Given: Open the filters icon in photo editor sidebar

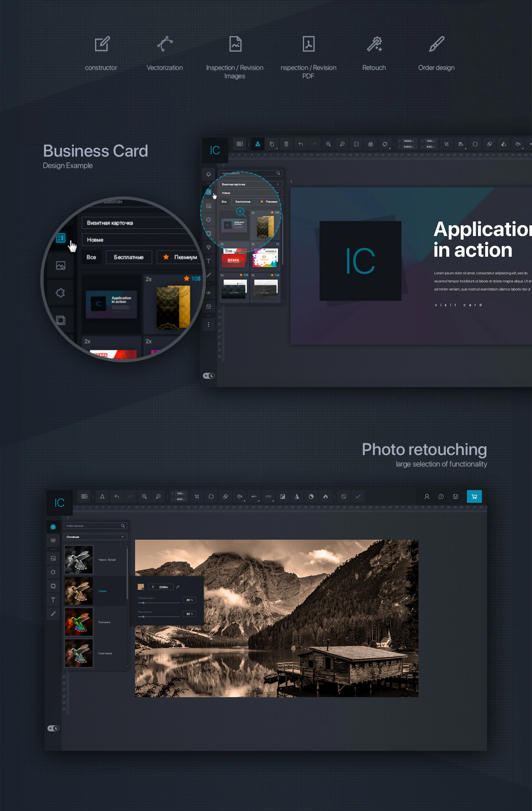Looking at the screenshot, I should (x=53, y=527).
